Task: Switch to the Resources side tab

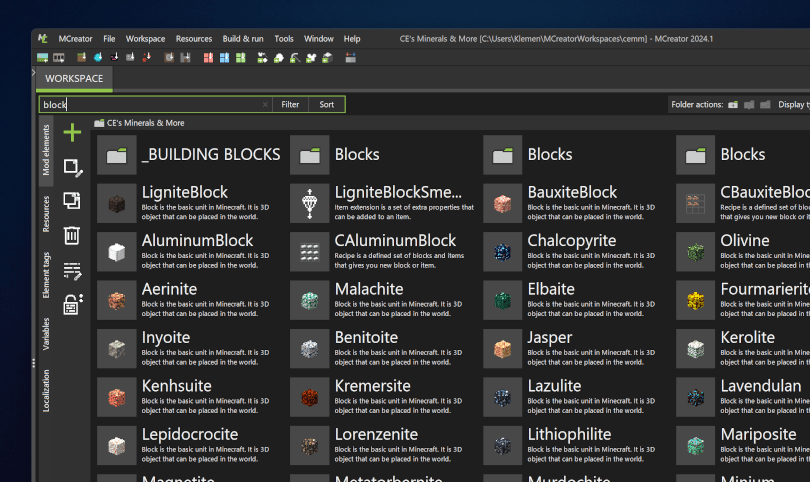Action: pyautogui.click(x=46, y=213)
